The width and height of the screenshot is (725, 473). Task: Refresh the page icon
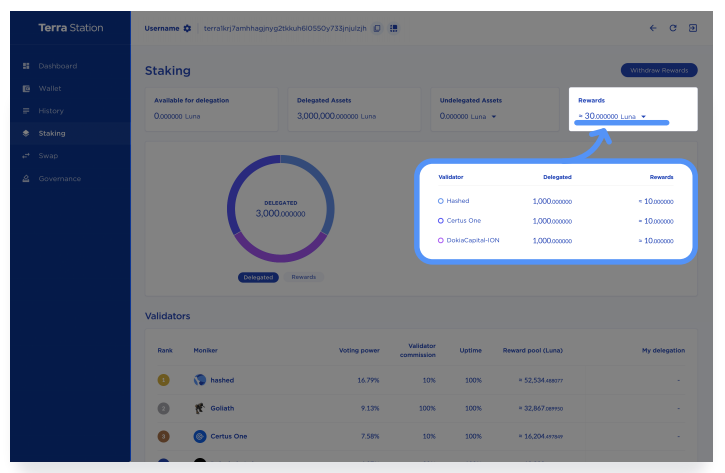point(673,28)
